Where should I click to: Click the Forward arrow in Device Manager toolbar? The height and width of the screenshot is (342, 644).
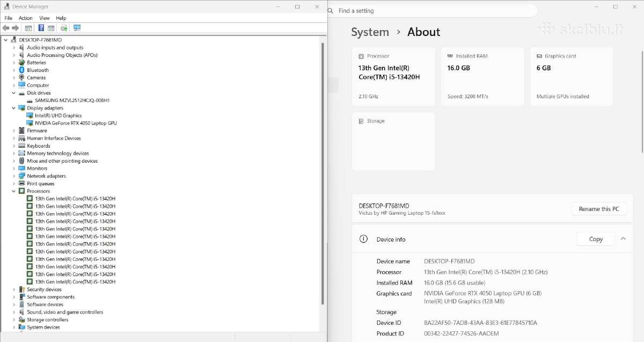[16, 28]
